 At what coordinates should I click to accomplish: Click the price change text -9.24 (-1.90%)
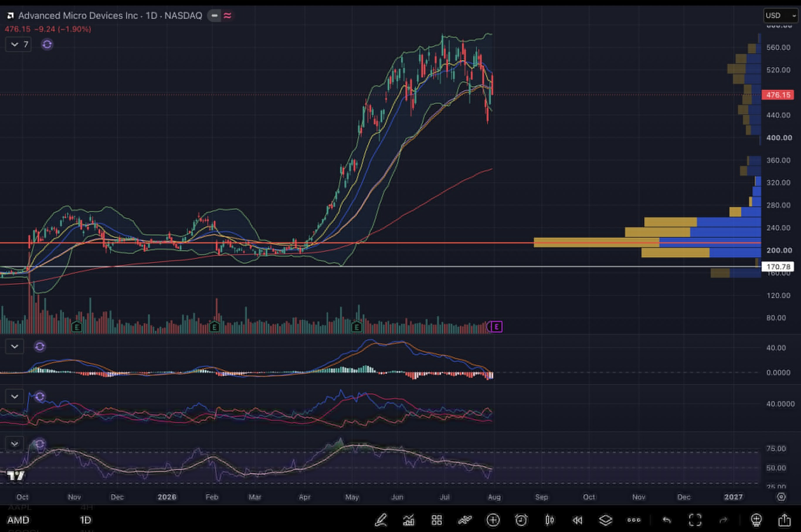click(63, 29)
